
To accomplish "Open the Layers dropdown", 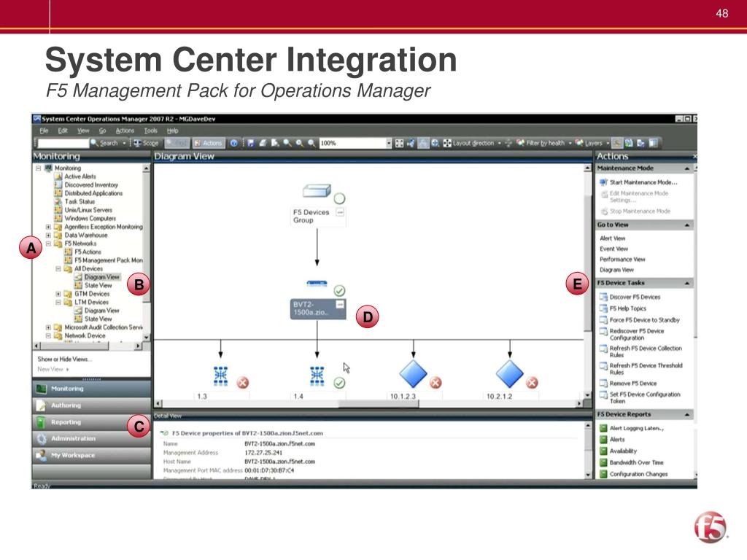I will coord(608,143).
